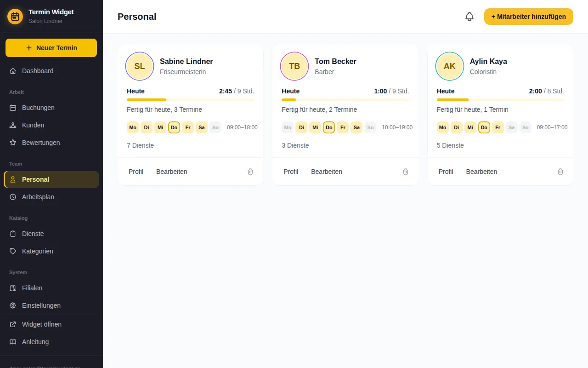Viewport: 588px width, 368px height.
Task: Go to Arbeitsplan in sidebar
Action: (51, 197)
